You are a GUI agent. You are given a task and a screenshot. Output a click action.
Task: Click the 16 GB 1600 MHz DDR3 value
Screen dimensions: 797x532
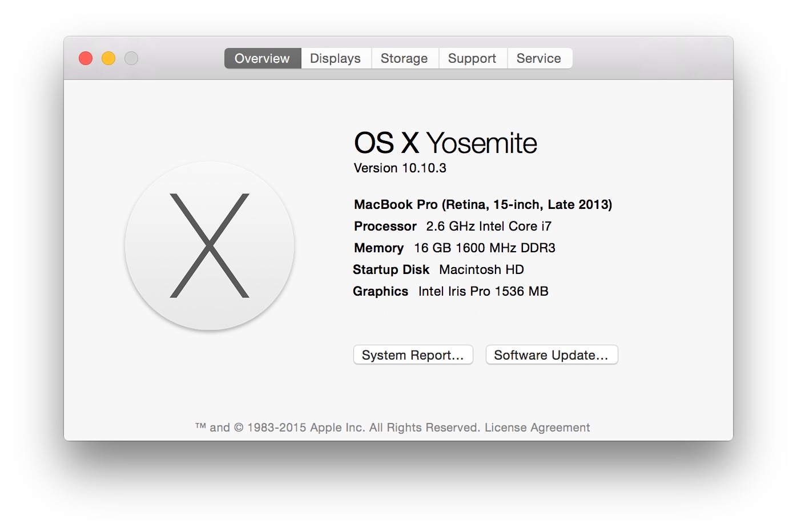point(485,248)
